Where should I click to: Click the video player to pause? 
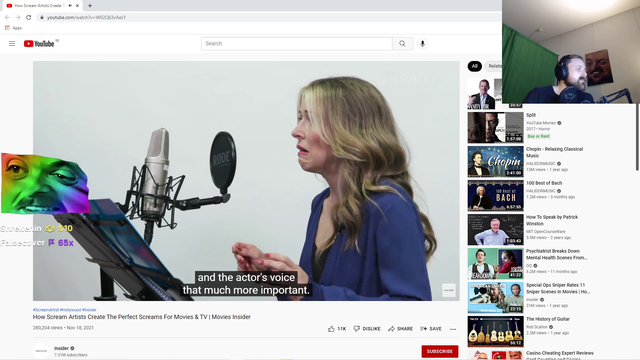click(x=246, y=181)
